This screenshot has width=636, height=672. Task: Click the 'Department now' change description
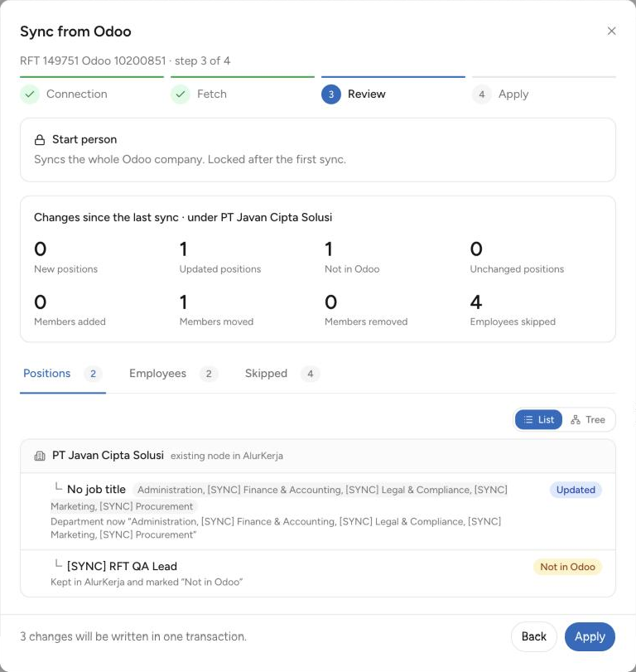[276, 528]
